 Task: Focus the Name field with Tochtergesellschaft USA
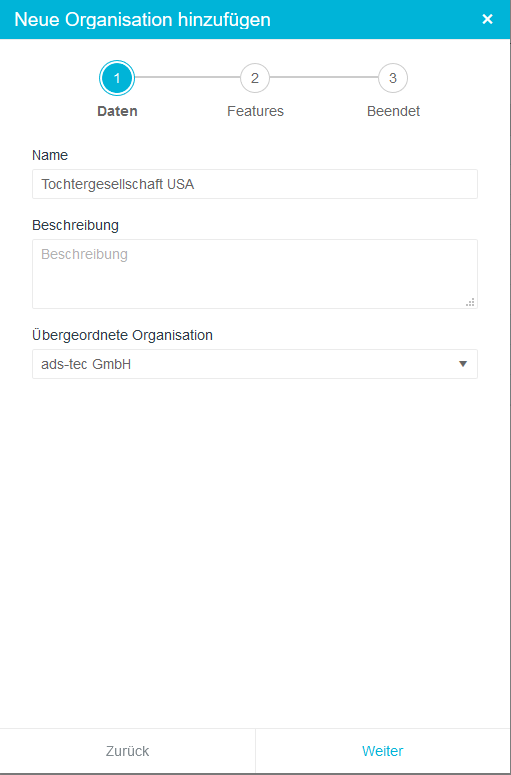click(255, 184)
